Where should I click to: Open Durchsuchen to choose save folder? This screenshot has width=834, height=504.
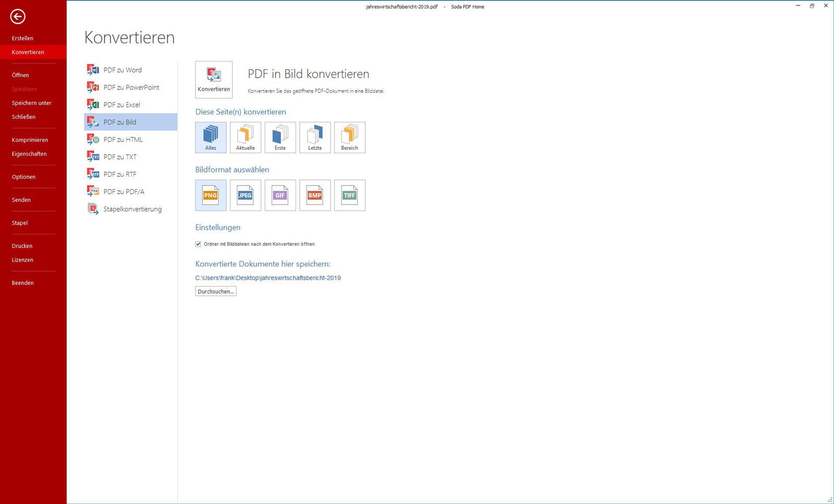click(216, 291)
